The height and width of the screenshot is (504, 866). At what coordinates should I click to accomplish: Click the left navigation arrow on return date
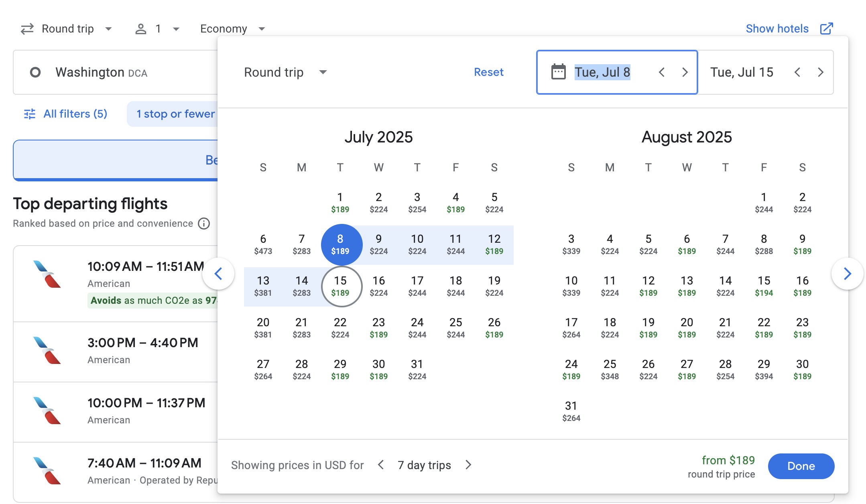(798, 72)
